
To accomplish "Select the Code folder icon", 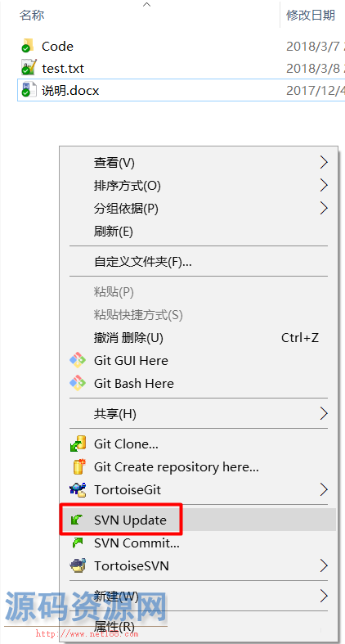I will point(27,46).
